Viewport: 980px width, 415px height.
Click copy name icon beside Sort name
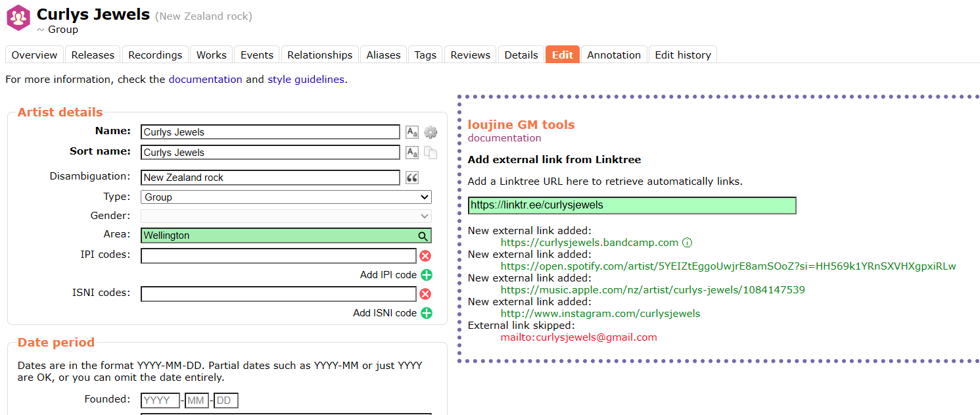pos(431,153)
